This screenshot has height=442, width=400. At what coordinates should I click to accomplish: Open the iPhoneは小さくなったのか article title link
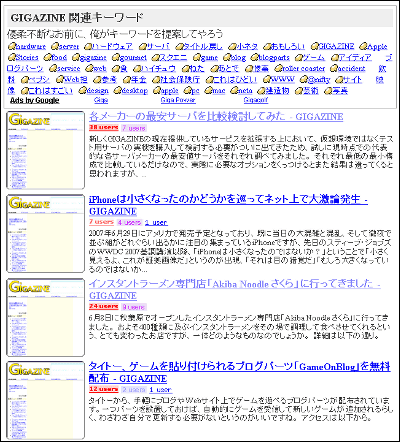pyautogui.click(x=228, y=205)
